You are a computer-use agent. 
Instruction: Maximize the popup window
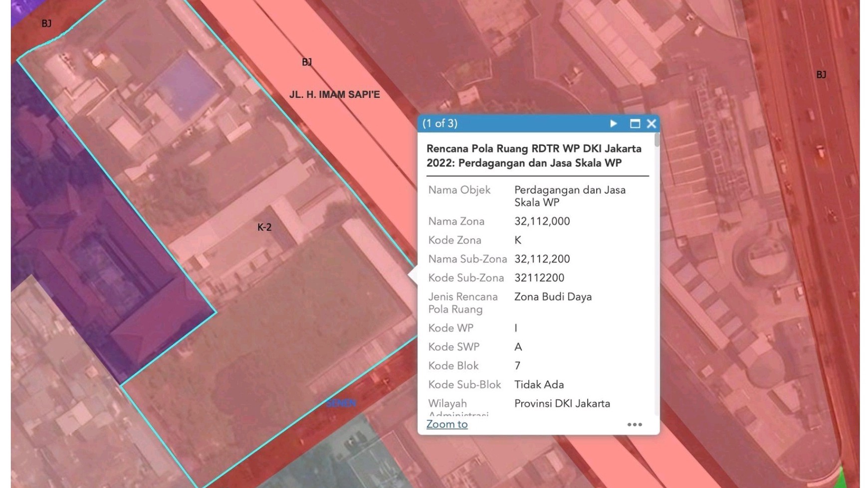635,124
